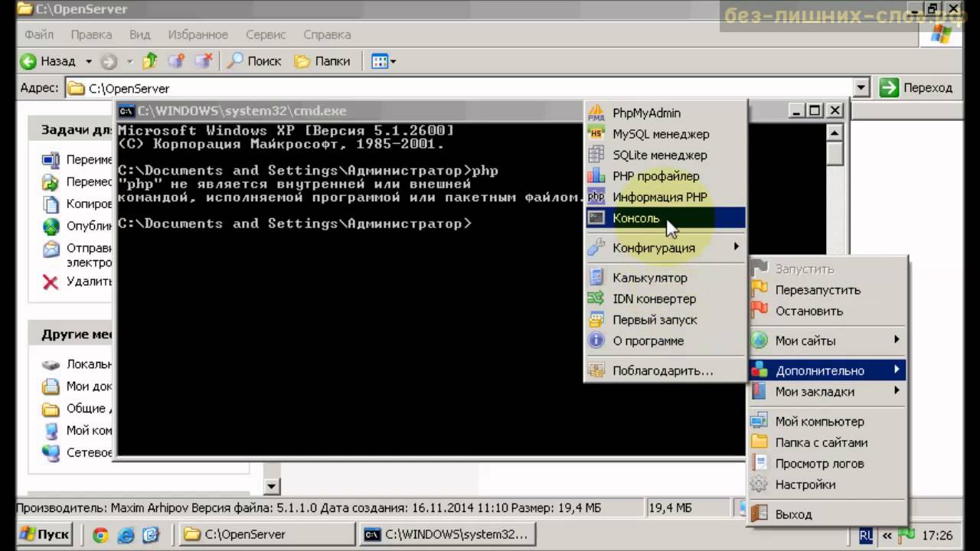Click the PHP information icon
Viewport: 980px width, 551px height.
coord(596,197)
